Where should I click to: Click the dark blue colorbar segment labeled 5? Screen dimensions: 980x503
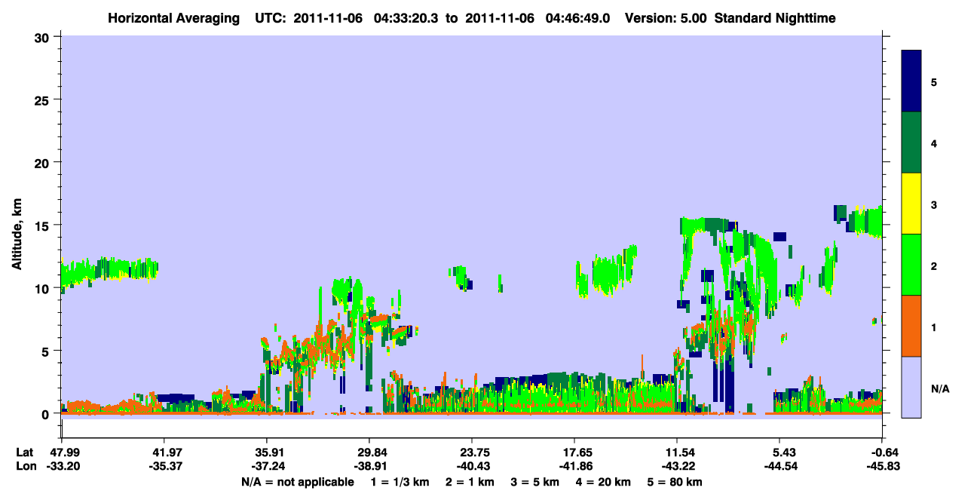(x=911, y=81)
